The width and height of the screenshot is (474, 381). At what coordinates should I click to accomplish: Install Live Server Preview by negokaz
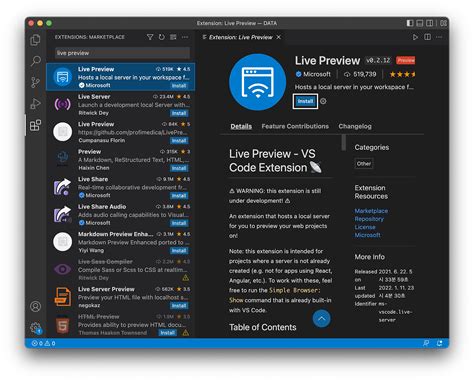click(179, 306)
